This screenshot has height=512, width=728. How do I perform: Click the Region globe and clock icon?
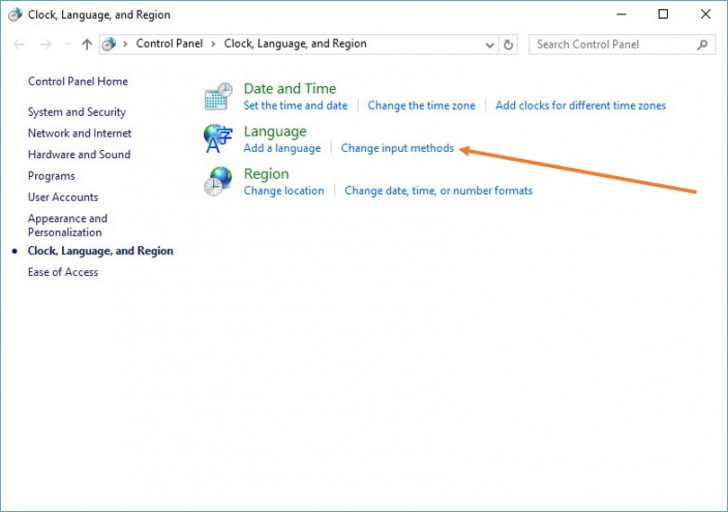(218, 181)
